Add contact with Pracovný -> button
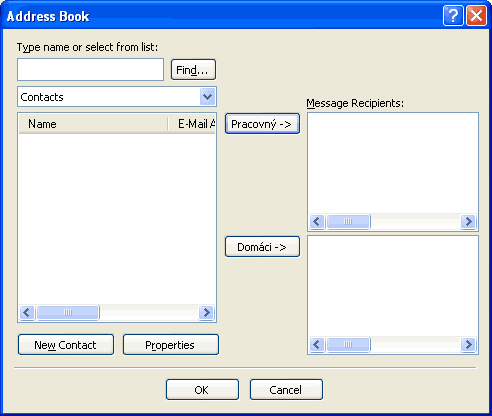The height and width of the screenshot is (416, 492). tap(262, 124)
